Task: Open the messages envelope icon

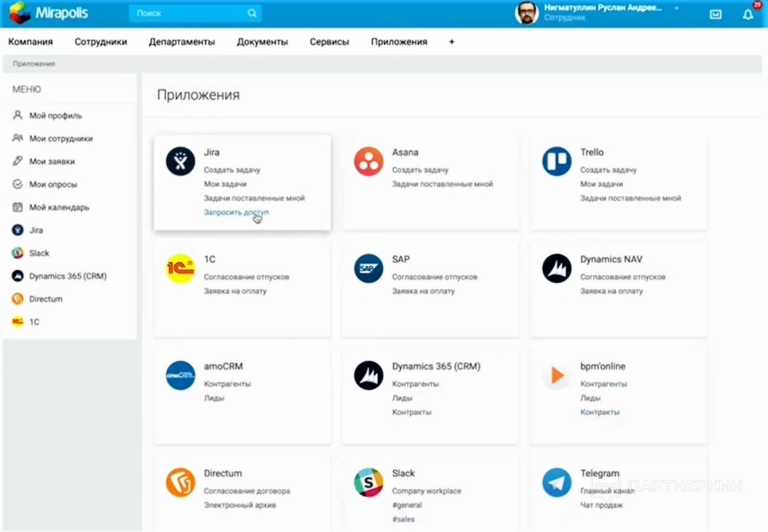Action: coord(715,14)
